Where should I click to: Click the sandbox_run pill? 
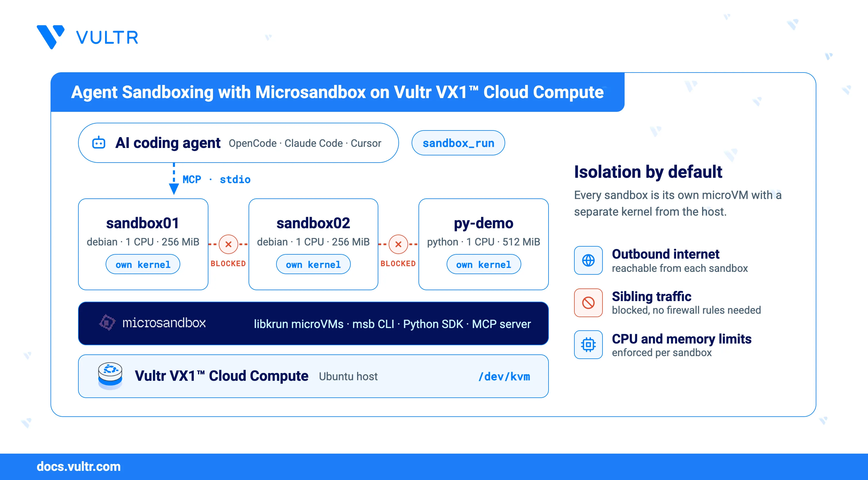click(458, 143)
